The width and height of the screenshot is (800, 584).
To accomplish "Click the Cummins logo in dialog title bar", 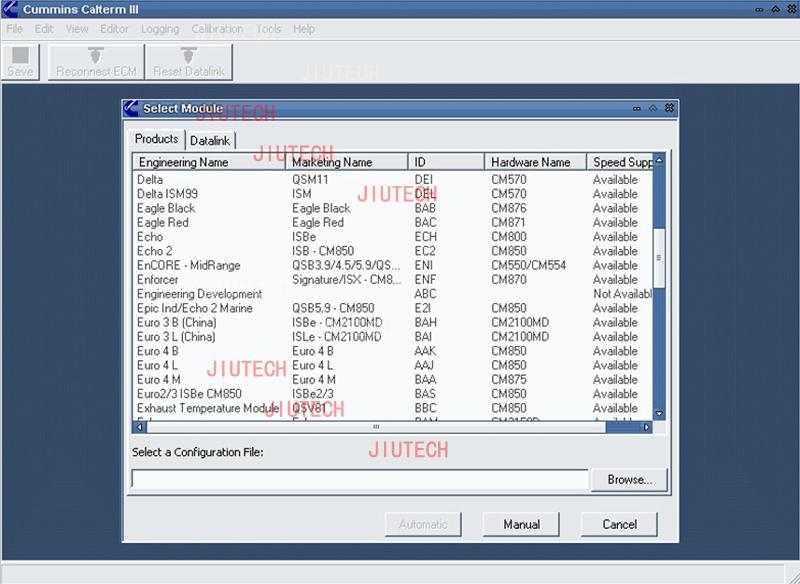I will [x=131, y=108].
